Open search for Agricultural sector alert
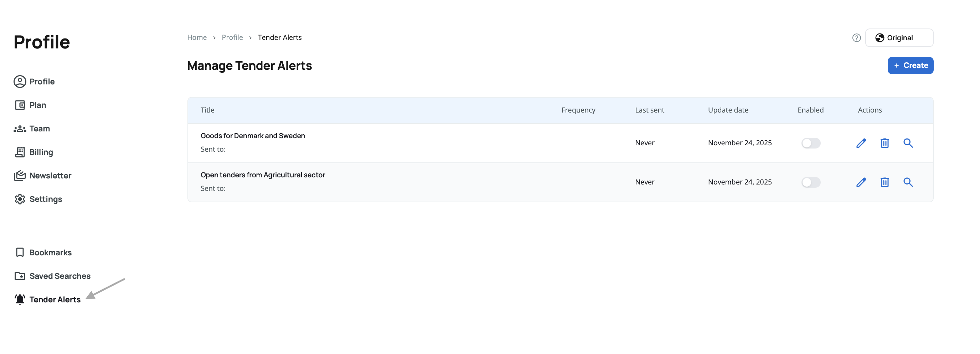Screen dimensions: 980x354 coord(908,182)
